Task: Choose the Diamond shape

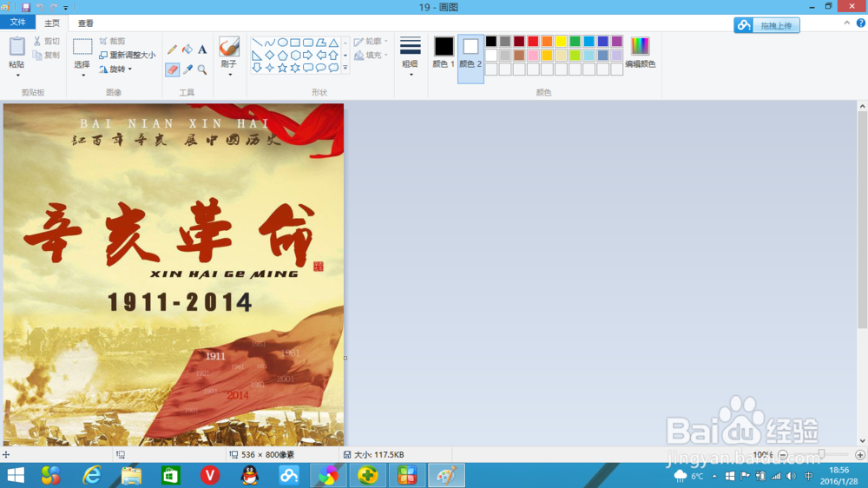Action: pos(270,56)
